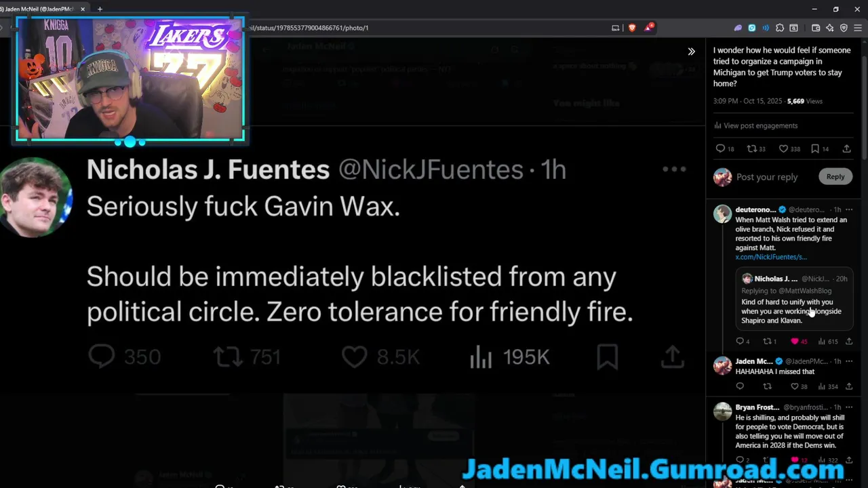This screenshot has height=488, width=868.
Task: Open the Brave Shields lion icon
Action: coord(632,28)
